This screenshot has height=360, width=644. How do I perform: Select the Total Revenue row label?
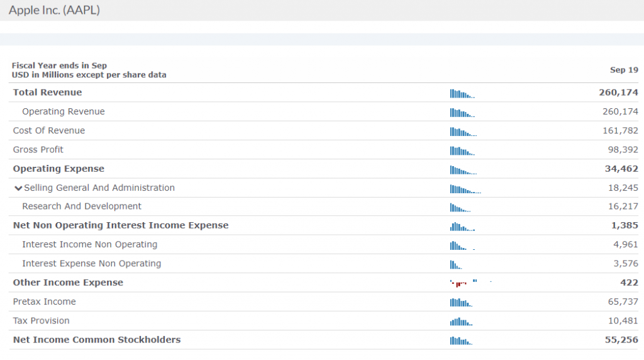pos(47,93)
